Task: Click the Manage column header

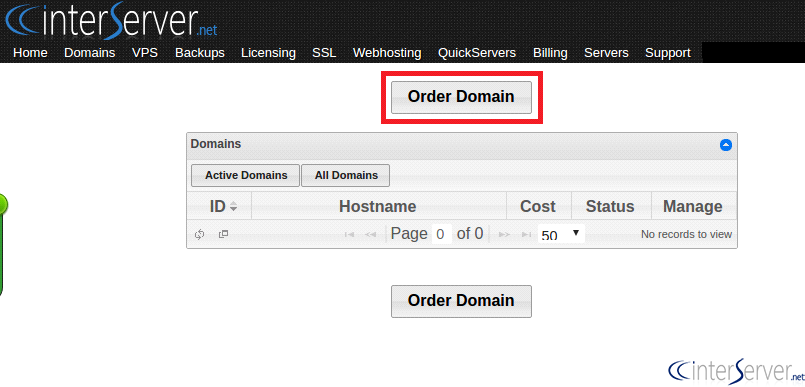Action: click(x=693, y=206)
